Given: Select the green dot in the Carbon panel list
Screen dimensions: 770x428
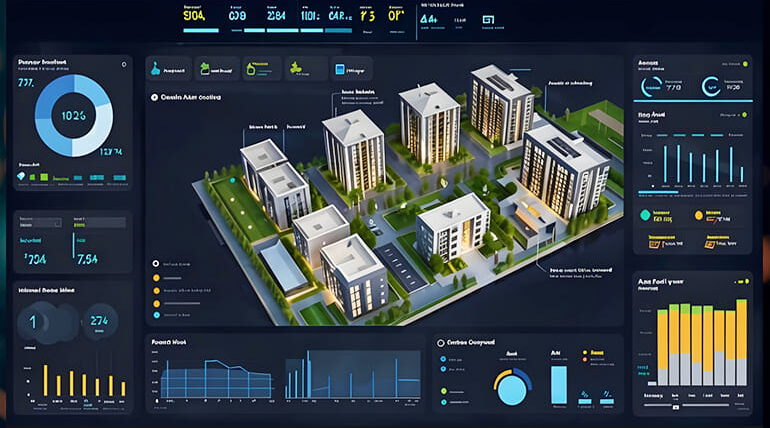Looking at the screenshot, I should click(443, 391).
